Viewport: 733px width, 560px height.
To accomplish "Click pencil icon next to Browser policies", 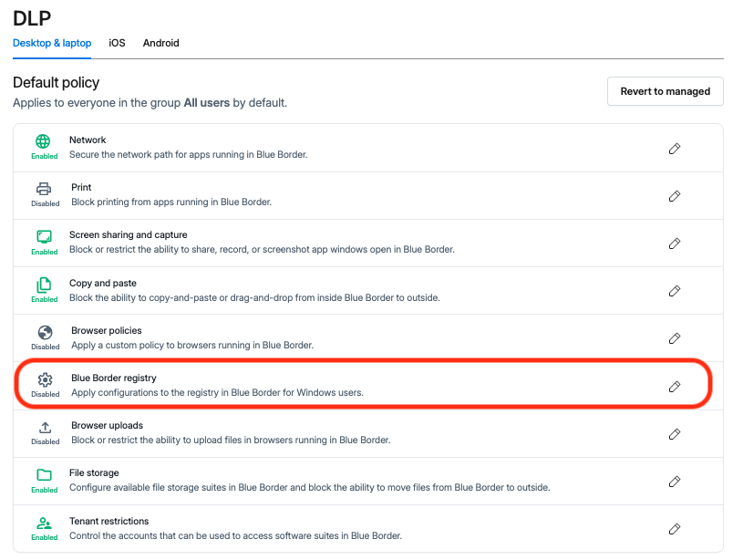I will 674,338.
